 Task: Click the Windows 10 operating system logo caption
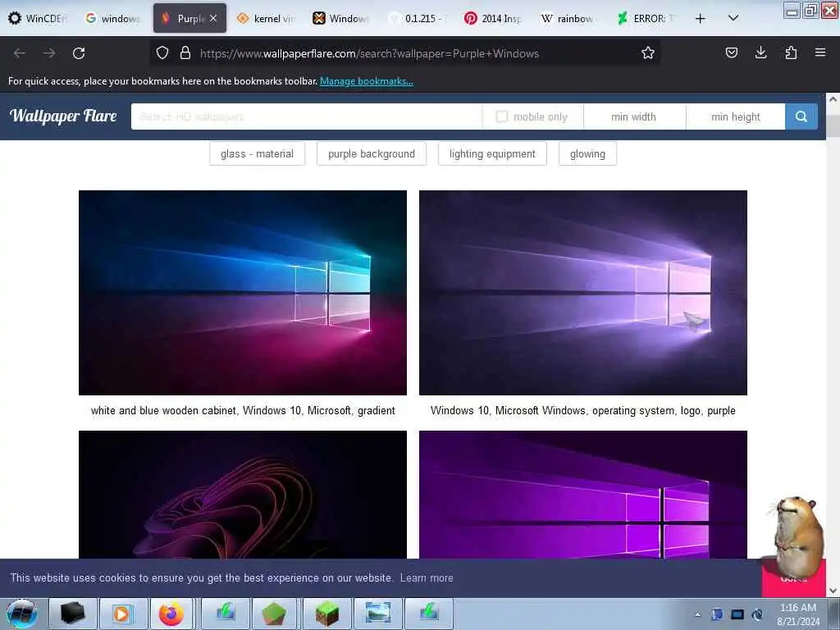click(x=583, y=410)
